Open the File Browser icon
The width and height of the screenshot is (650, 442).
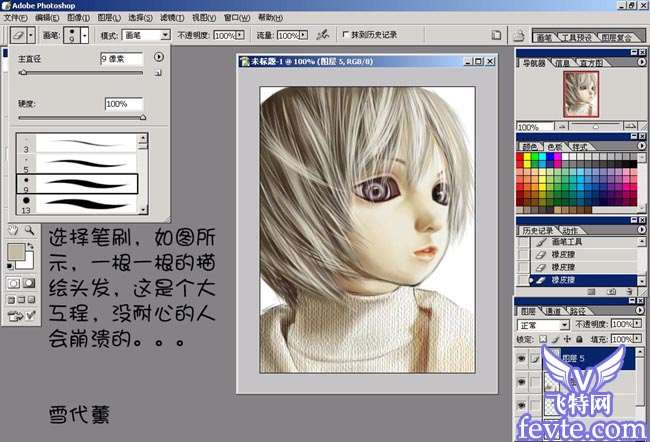519,36
